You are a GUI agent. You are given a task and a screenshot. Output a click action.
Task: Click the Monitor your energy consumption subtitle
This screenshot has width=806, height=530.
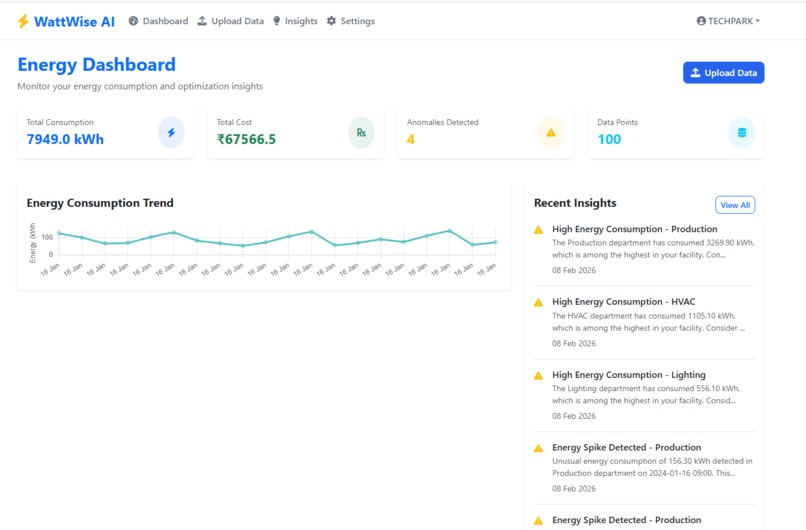click(140, 86)
